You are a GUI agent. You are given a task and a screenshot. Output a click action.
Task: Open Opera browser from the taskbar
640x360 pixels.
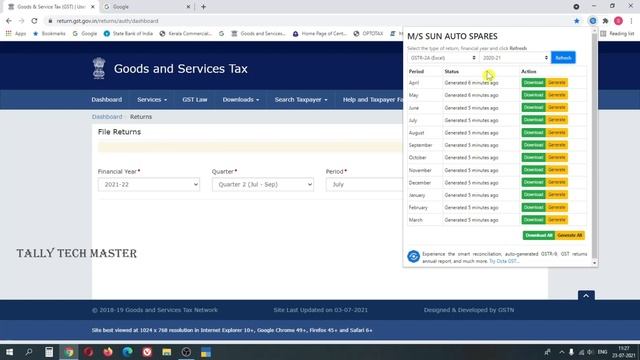(x=88, y=352)
